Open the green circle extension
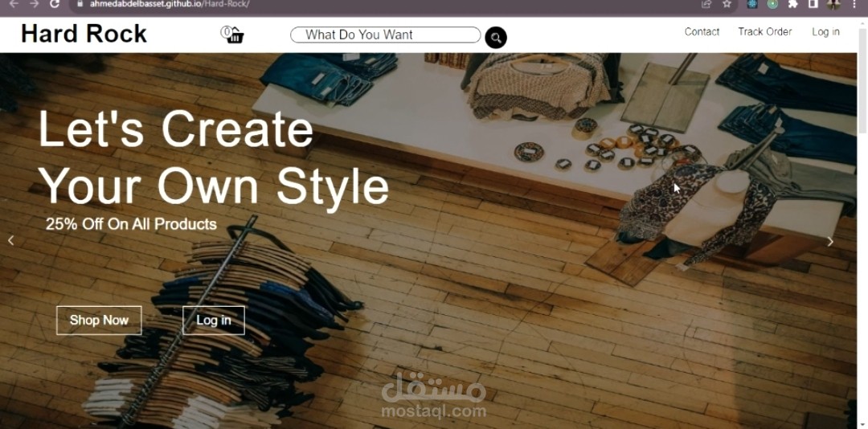Viewport: 868px width, 429px height. [x=773, y=4]
